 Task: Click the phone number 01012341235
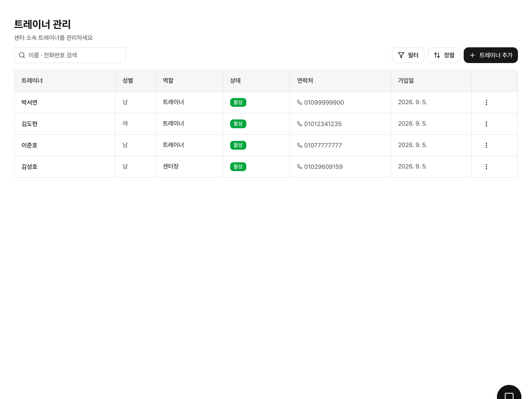323,124
